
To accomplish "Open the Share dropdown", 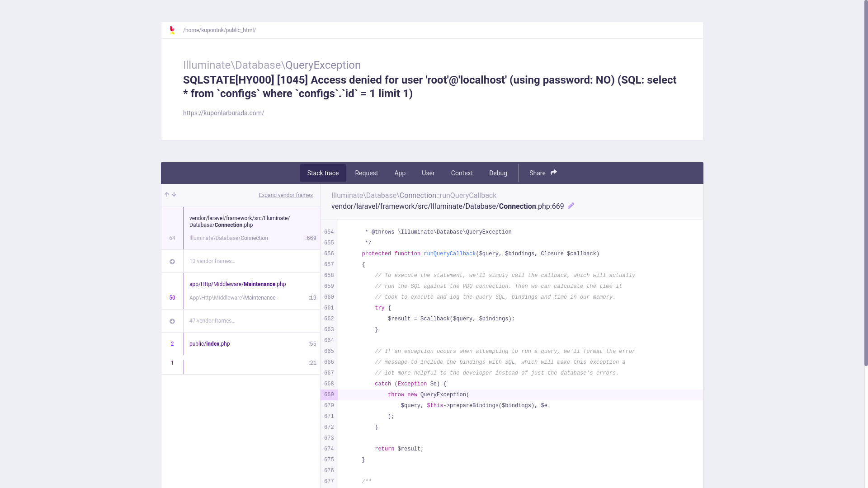I will pos(543,173).
